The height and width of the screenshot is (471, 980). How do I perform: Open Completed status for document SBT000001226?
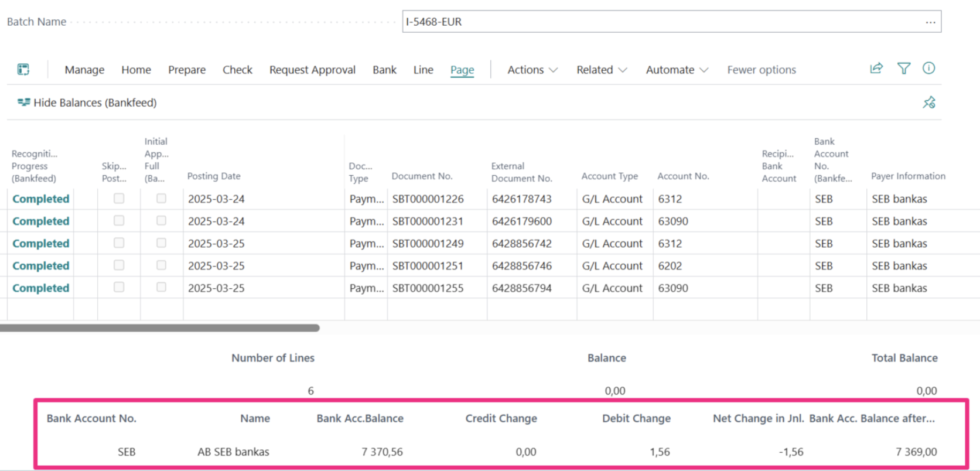tap(41, 199)
